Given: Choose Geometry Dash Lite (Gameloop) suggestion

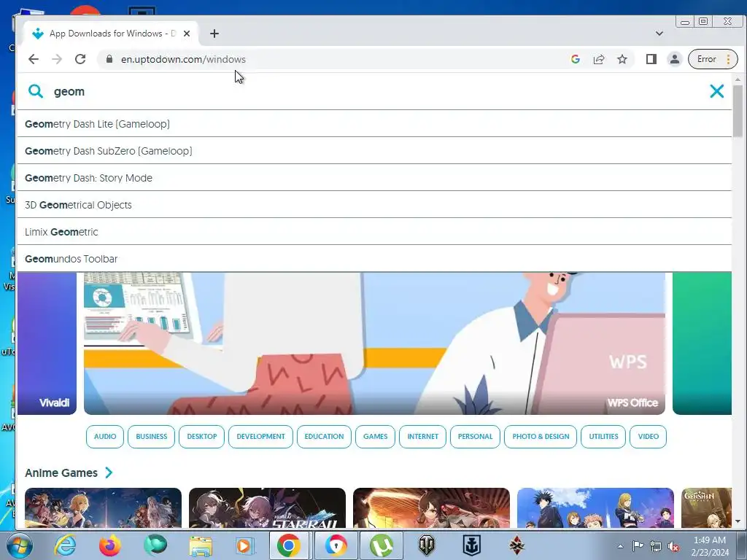Looking at the screenshot, I should click(374, 124).
